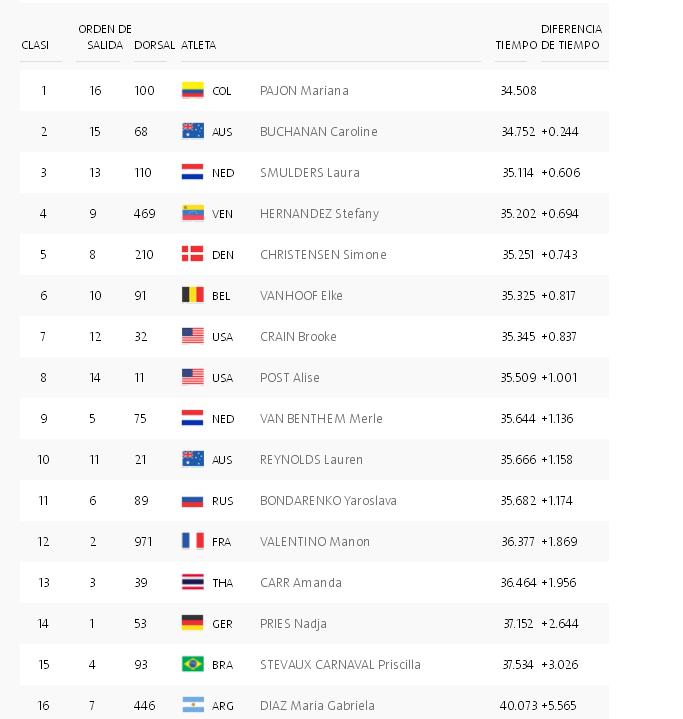This screenshot has width=683, height=719.
Task: Select the Brazil flag icon
Action: pos(193,664)
